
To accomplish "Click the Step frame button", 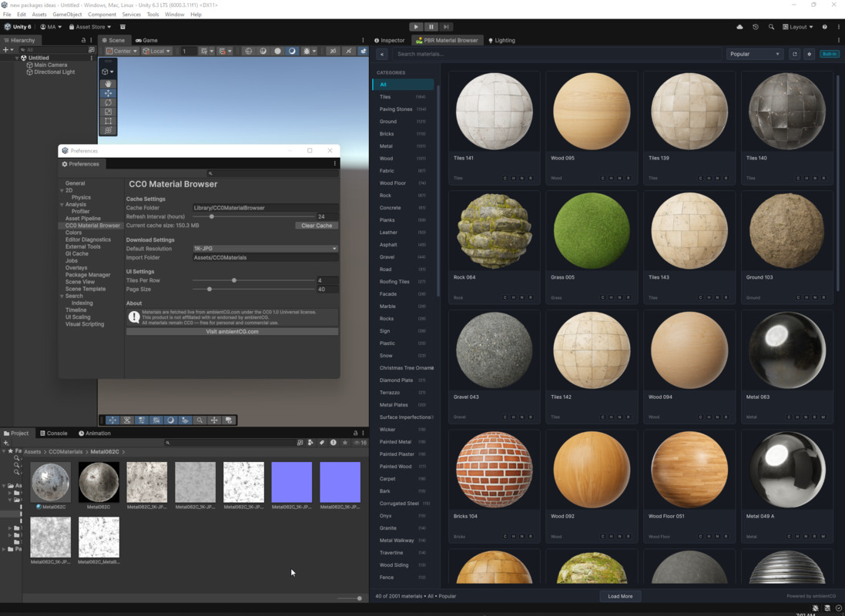I will coord(446,26).
